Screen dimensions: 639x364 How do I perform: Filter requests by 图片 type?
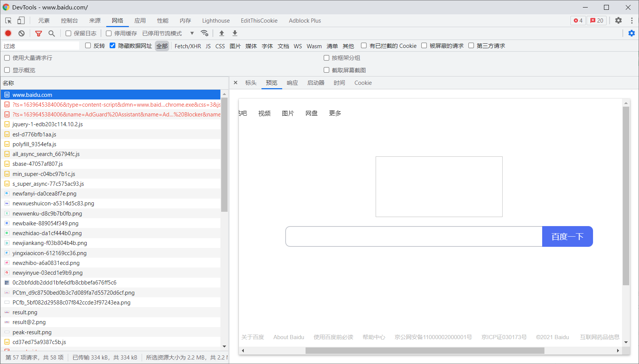point(235,46)
